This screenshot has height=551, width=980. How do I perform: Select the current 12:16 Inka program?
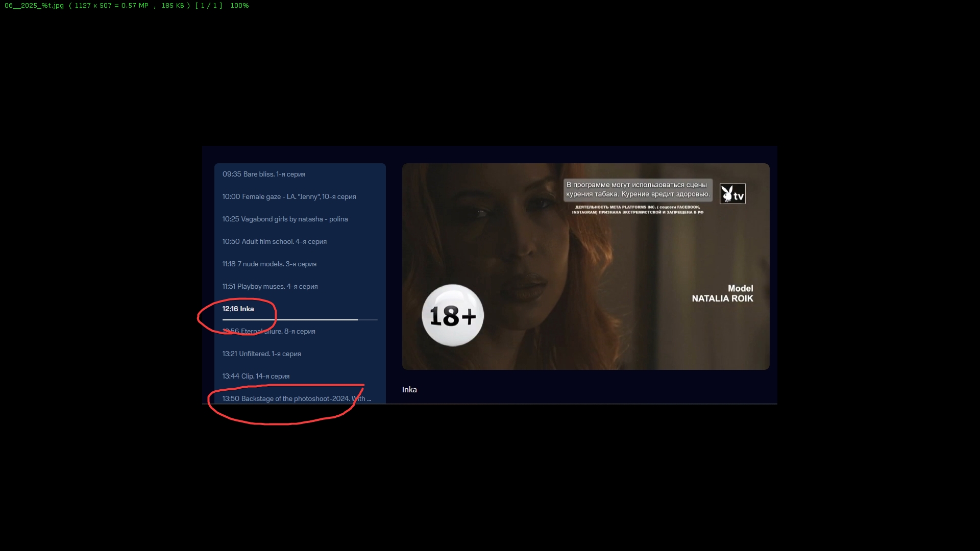pyautogui.click(x=238, y=309)
